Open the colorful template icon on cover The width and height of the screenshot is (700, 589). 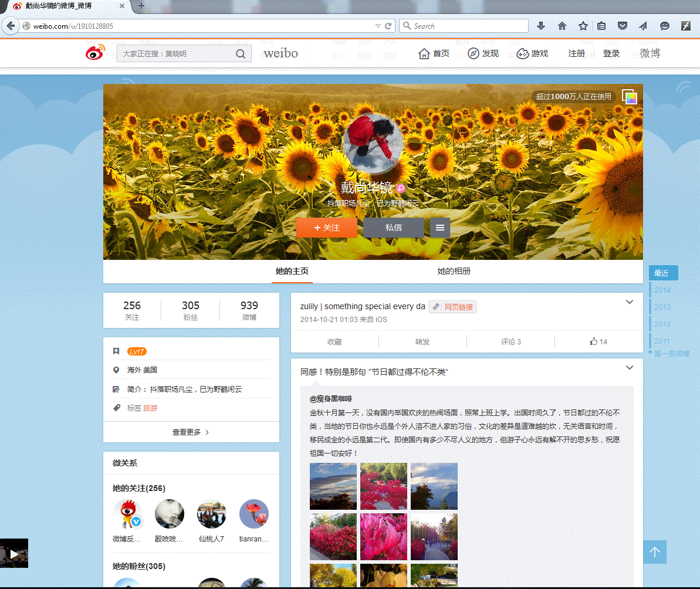630,97
